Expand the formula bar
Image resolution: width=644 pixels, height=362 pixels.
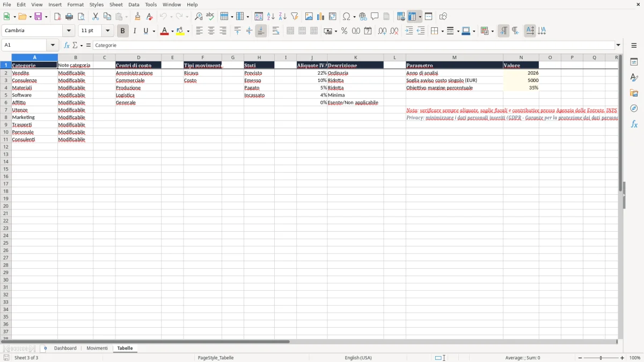(x=618, y=46)
